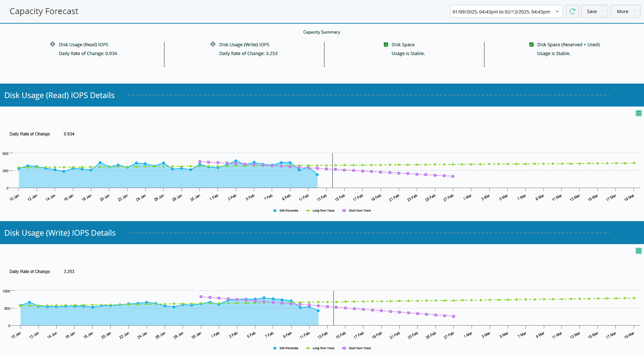The height and width of the screenshot is (357, 644).
Task: Click Disk Usage (Write) IOPS Details header
Action: point(60,233)
